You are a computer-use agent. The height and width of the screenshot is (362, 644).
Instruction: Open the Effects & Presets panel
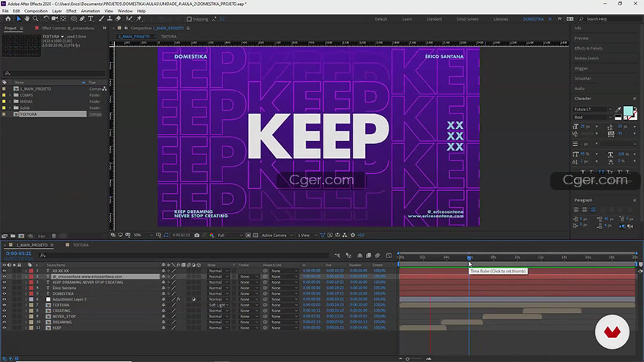pyautogui.click(x=588, y=48)
